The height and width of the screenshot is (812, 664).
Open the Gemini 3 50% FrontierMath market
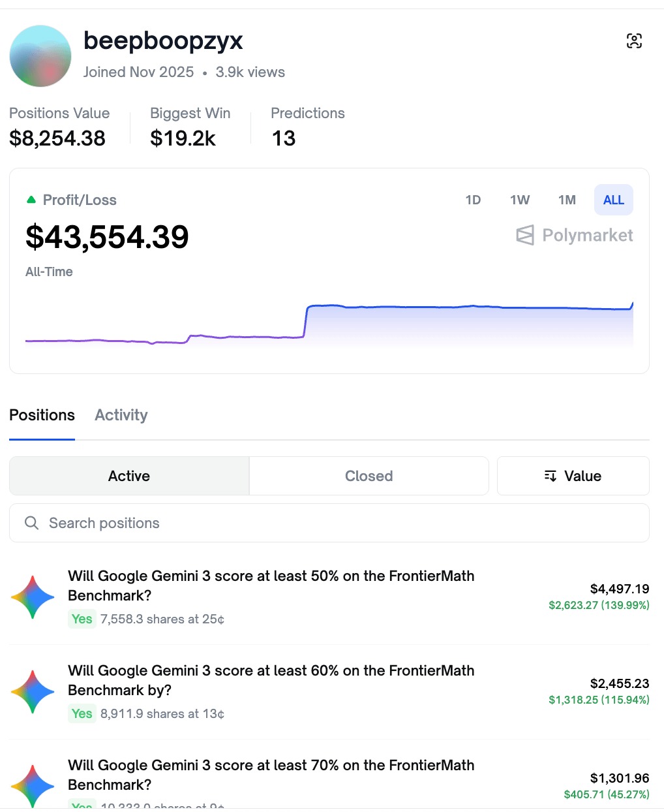(x=271, y=586)
